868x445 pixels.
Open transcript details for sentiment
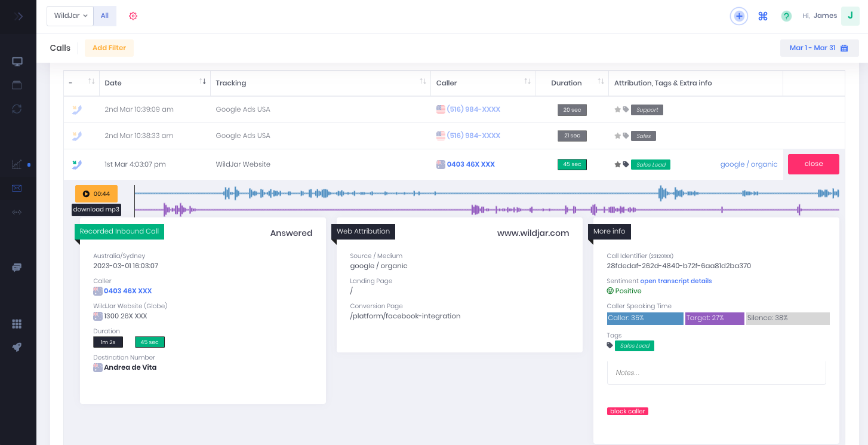(675, 281)
